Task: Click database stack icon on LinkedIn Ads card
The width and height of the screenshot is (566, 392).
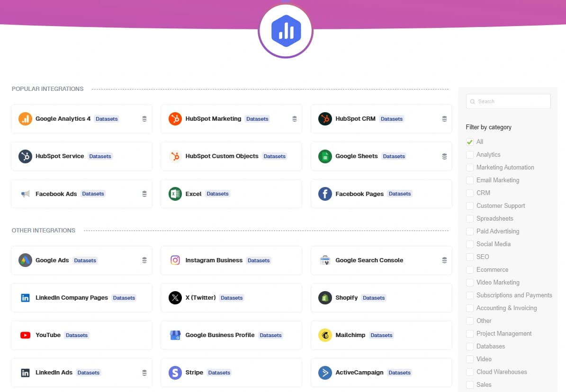Action: pyautogui.click(x=144, y=373)
